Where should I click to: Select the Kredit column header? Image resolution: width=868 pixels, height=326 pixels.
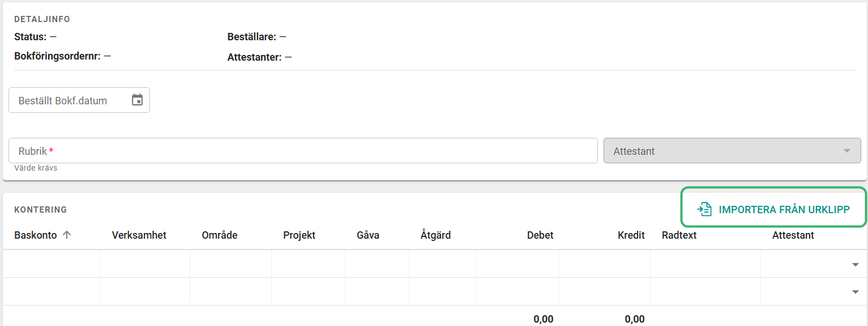pos(631,235)
